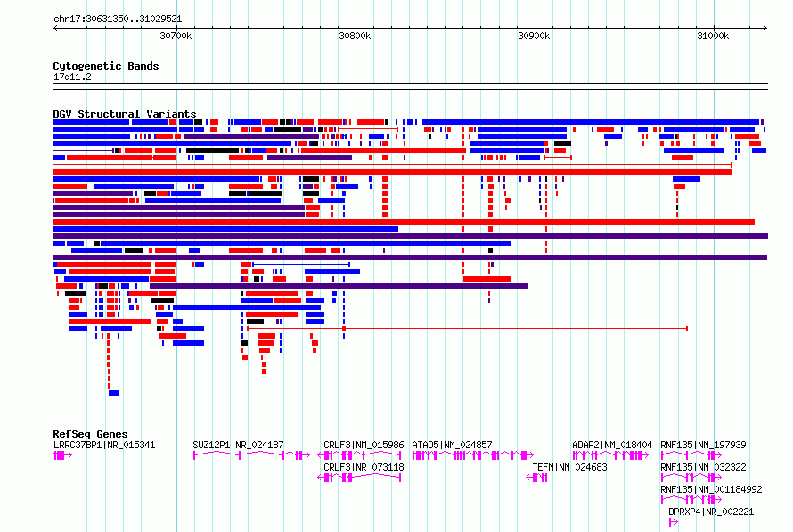The image size is (793, 532).
Task: Click the RNF135|NM_001184992 gene label
Action: [x=711, y=489]
